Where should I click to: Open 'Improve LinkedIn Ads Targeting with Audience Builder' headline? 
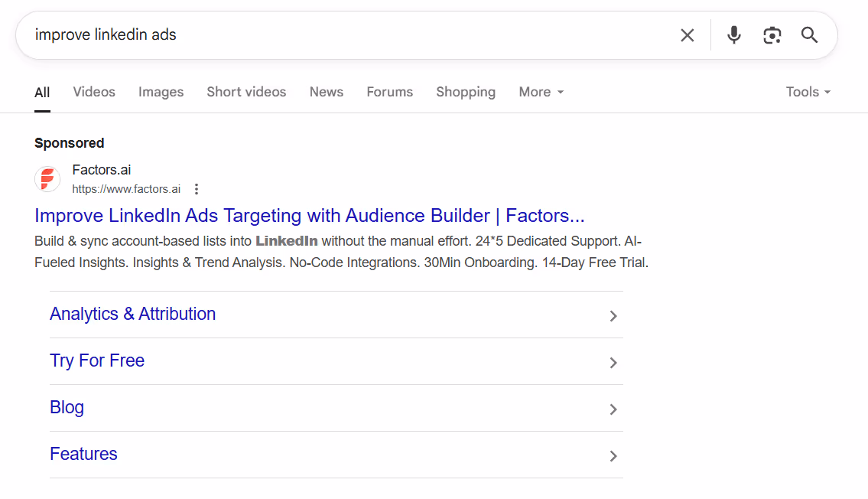point(310,215)
